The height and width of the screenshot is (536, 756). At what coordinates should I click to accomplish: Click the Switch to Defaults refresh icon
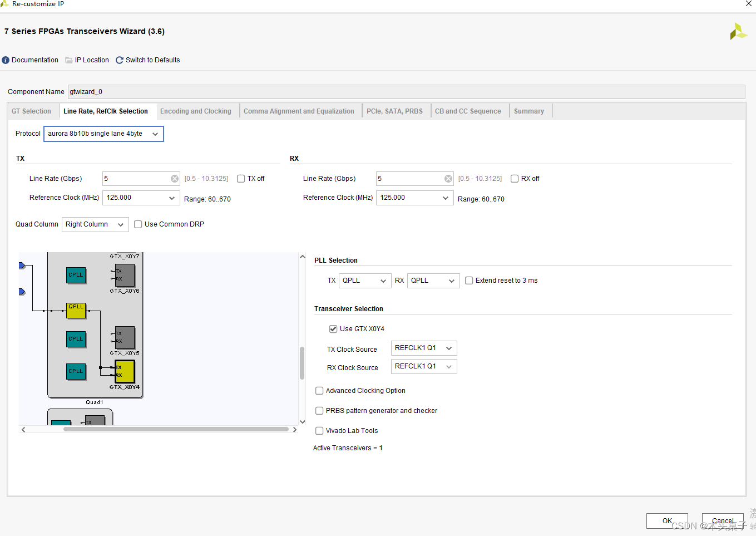coord(120,60)
